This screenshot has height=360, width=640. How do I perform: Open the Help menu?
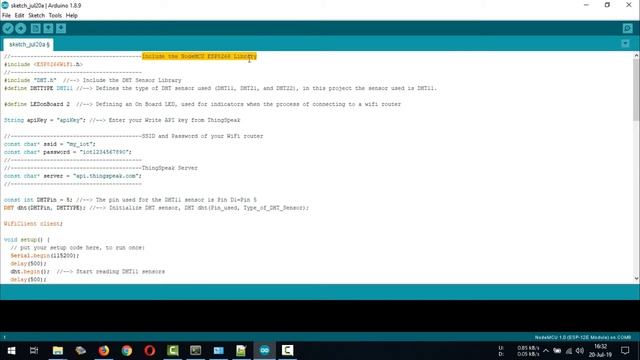(x=71, y=16)
